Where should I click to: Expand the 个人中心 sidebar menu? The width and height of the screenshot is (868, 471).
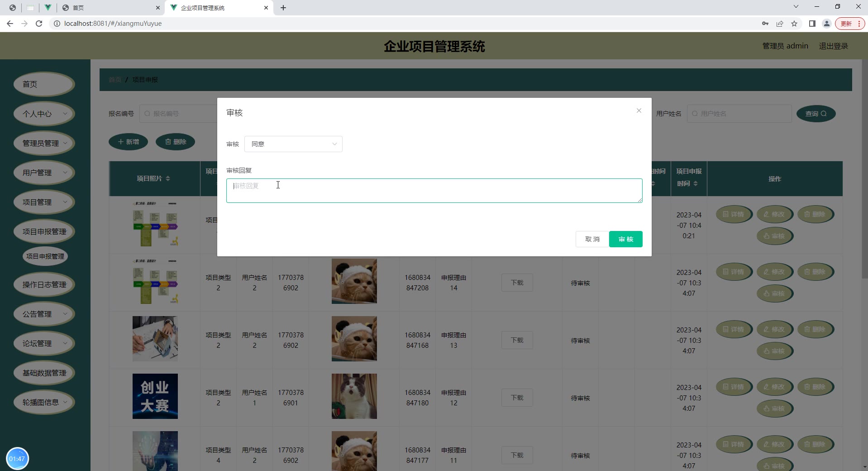tap(44, 114)
